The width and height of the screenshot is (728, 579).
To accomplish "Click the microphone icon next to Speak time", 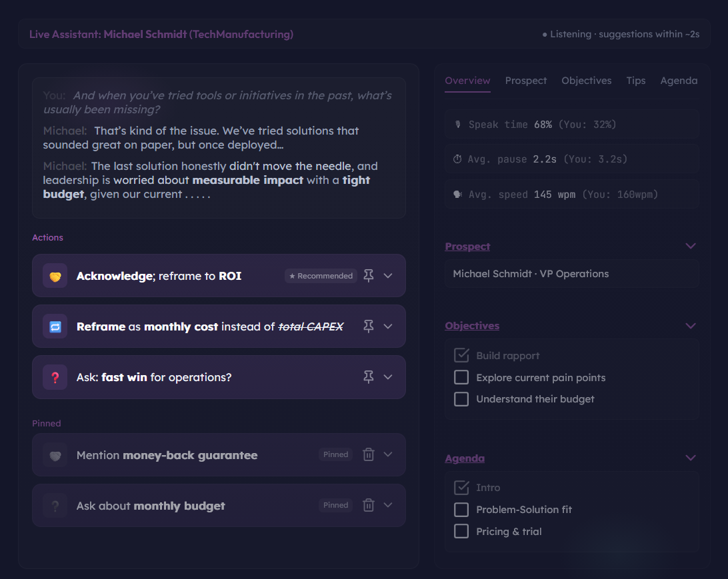I will point(457,124).
